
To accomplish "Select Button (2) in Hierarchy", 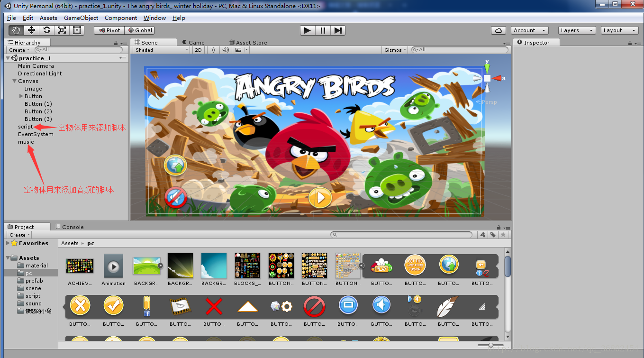I will click(38, 111).
